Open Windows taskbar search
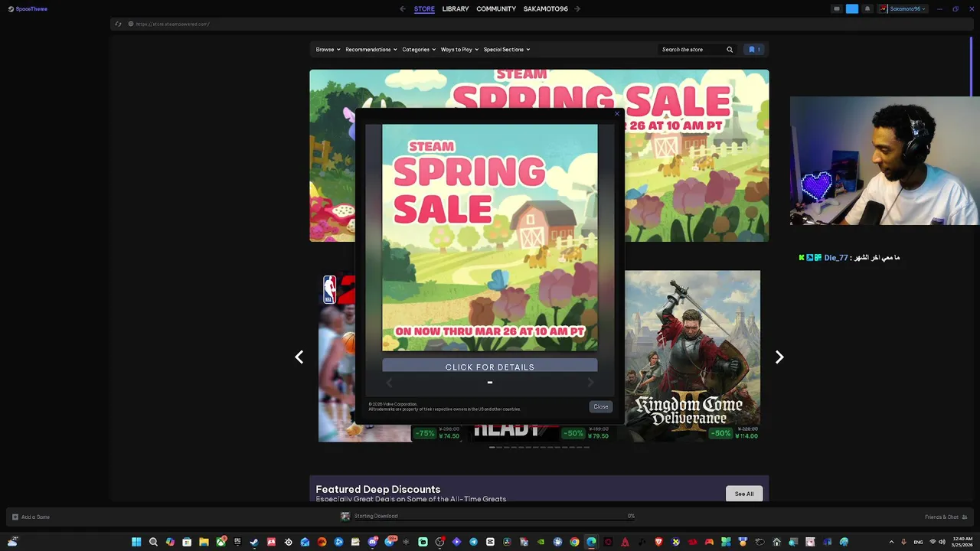980x551 pixels. (x=153, y=542)
